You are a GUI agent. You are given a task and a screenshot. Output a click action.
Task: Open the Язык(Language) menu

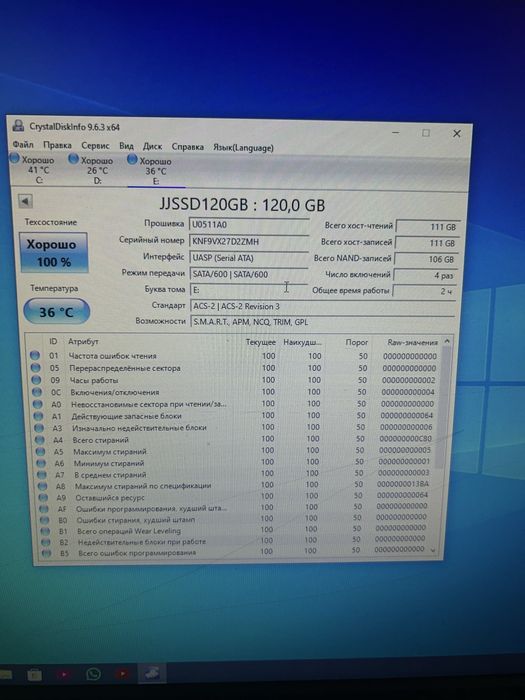click(x=243, y=147)
